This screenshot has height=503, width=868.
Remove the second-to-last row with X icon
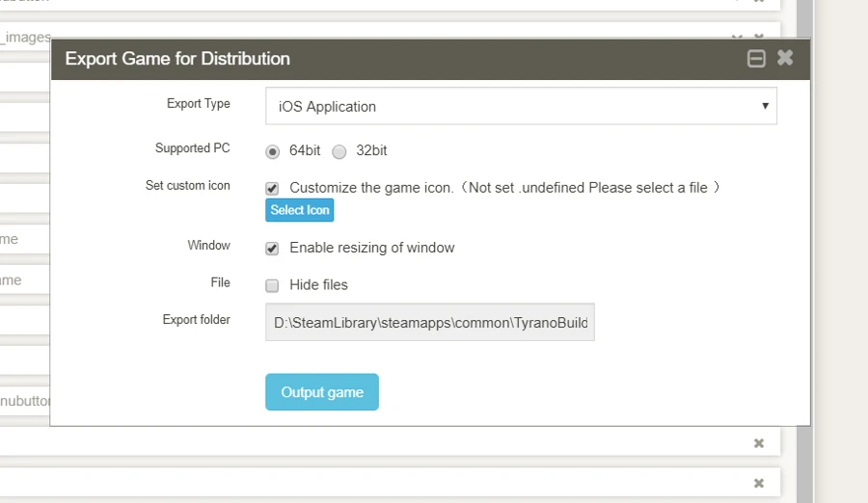[759, 443]
